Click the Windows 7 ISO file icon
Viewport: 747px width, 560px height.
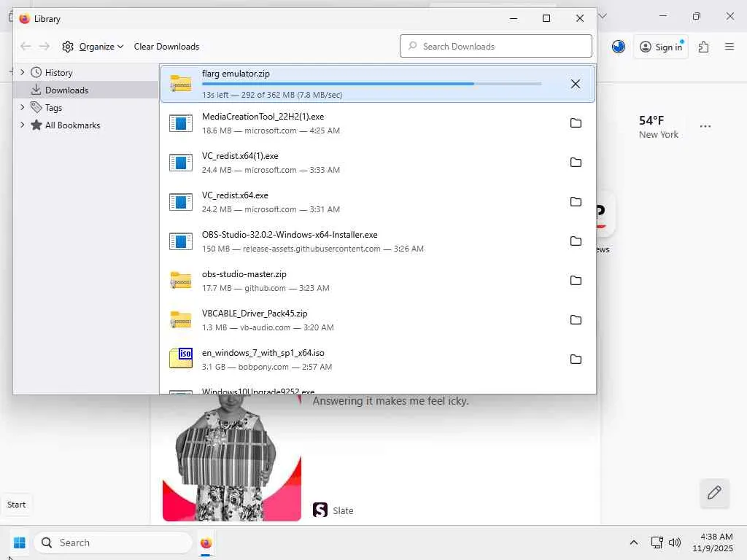pyautogui.click(x=181, y=359)
